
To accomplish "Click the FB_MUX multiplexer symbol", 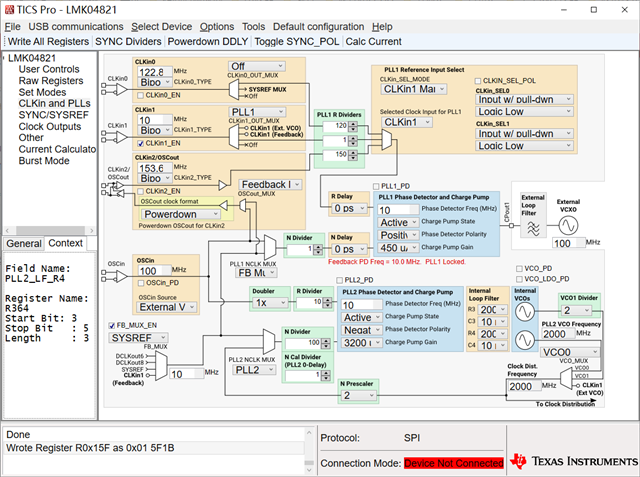I will coord(162,366).
